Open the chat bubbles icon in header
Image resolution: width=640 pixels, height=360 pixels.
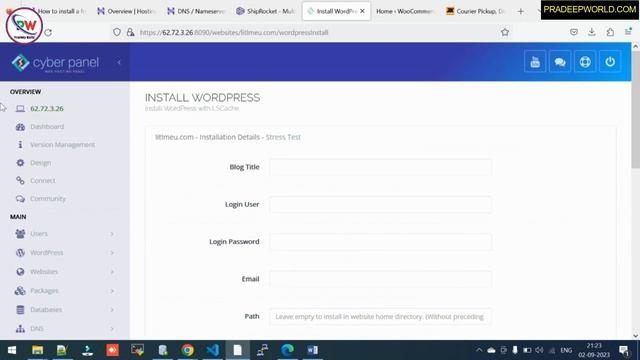(560, 62)
